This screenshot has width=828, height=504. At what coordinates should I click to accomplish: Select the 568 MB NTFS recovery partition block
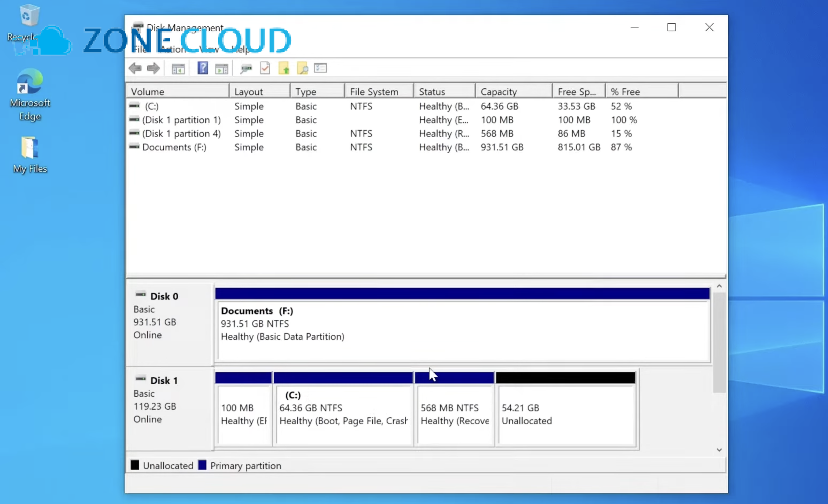pyautogui.click(x=454, y=409)
